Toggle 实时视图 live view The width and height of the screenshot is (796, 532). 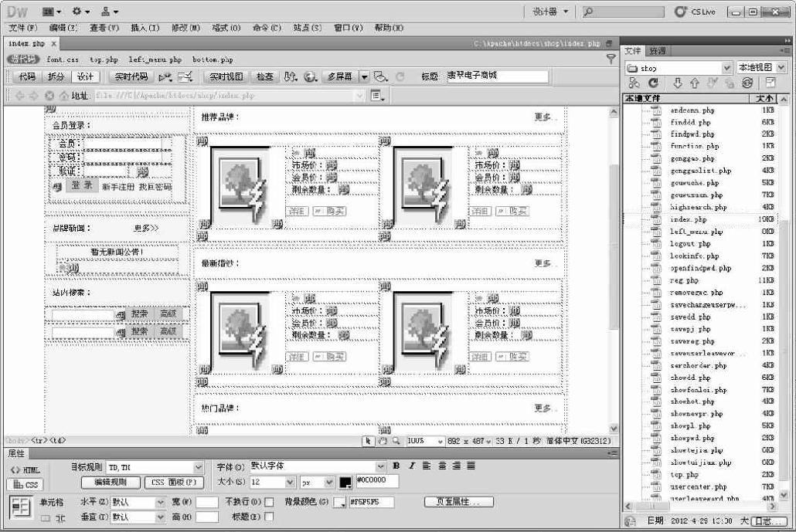click(226, 76)
